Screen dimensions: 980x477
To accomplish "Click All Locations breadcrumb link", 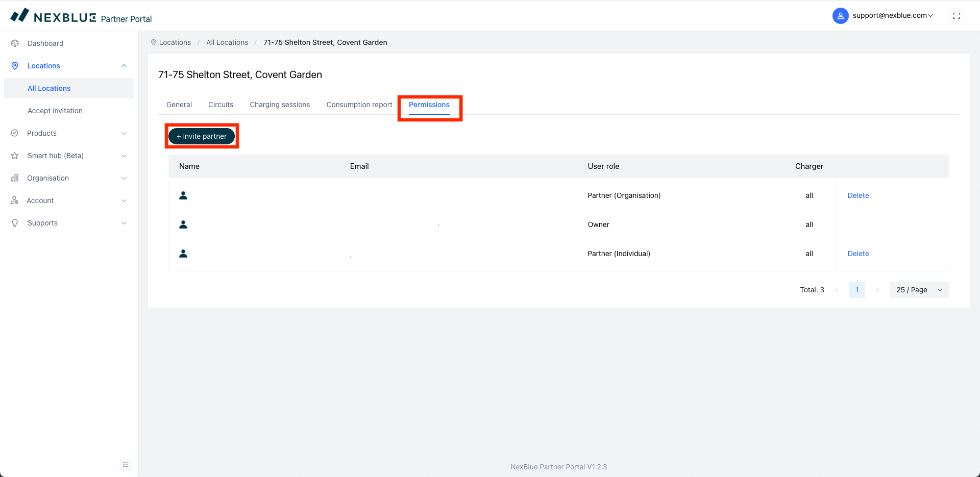I will point(227,42).
